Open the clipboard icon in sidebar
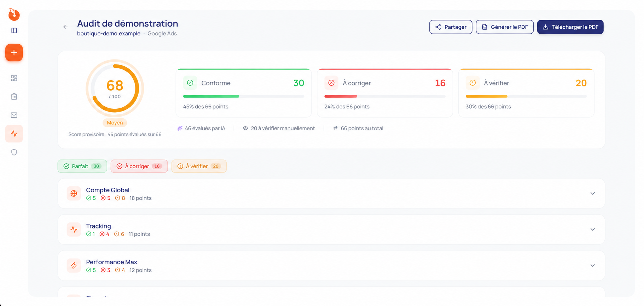644x306 pixels. point(14,97)
